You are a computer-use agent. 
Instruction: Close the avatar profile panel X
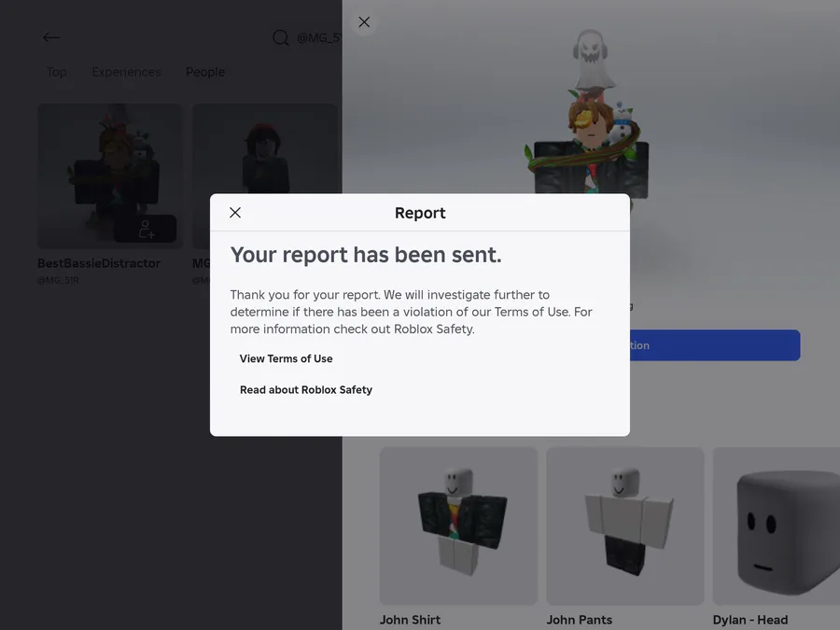364,22
